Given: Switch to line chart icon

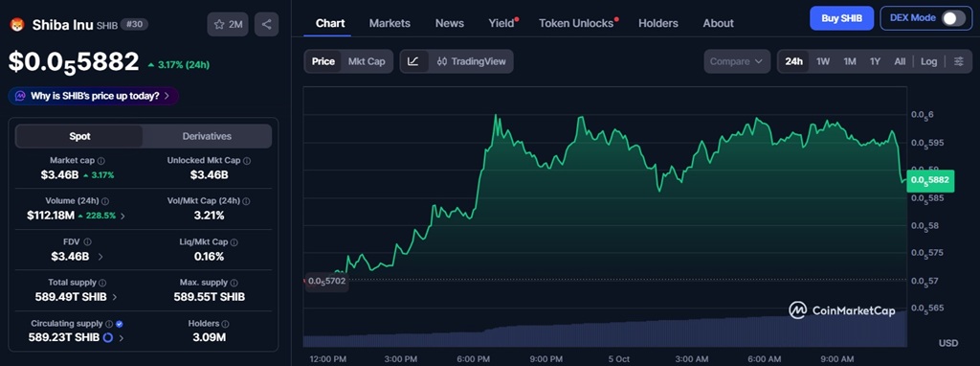Looking at the screenshot, I should [x=413, y=61].
